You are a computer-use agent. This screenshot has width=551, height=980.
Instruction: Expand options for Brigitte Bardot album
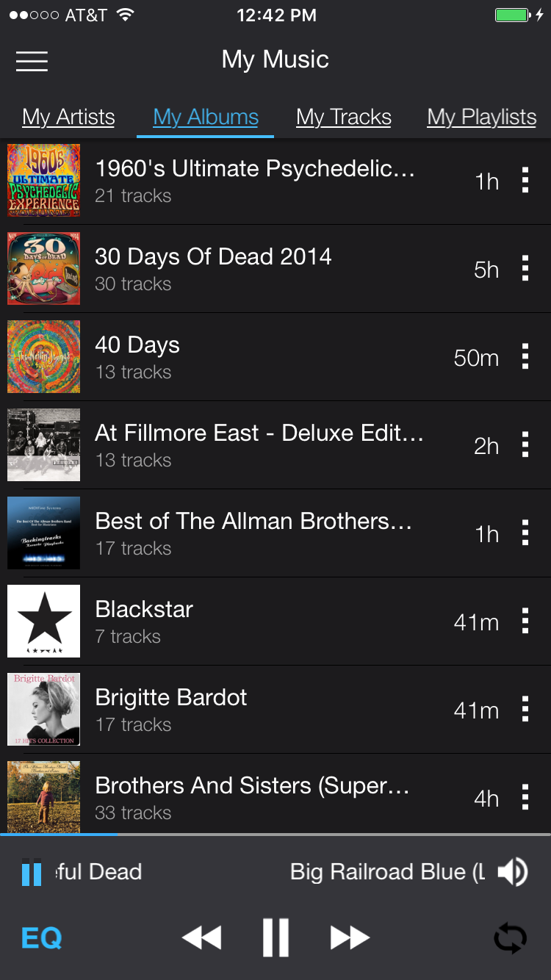[x=525, y=710]
